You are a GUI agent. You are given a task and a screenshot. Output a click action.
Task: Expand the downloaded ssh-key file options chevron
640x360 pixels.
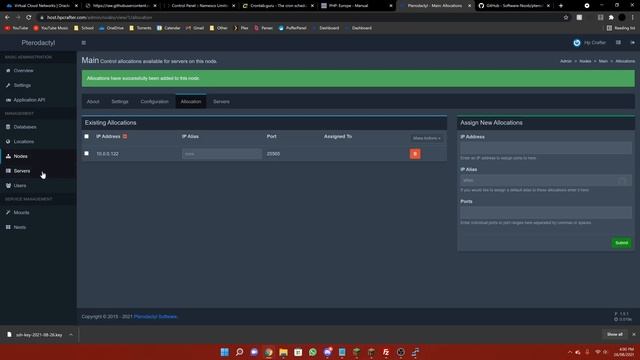[71, 335]
